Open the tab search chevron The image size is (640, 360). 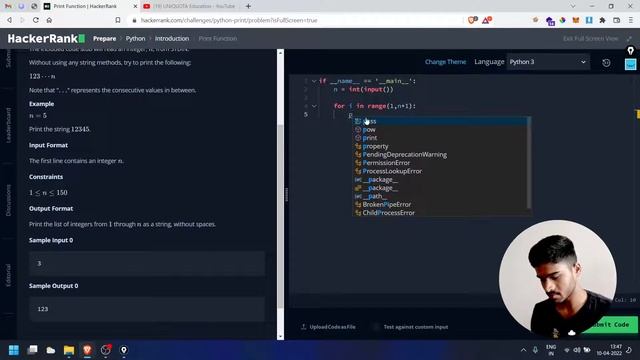tap(573, 6)
